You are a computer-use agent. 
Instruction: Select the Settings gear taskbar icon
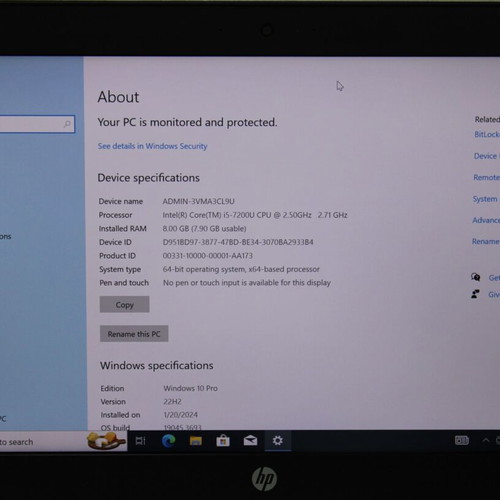click(278, 441)
